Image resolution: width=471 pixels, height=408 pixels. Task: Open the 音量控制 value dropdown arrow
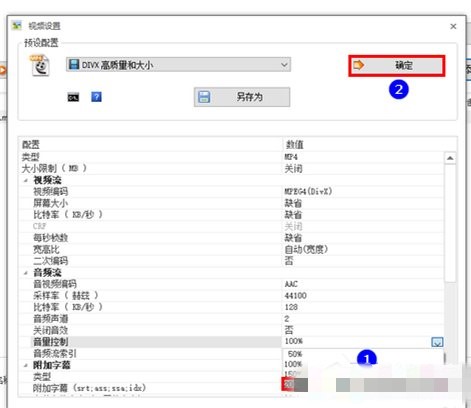tap(437, 342)
